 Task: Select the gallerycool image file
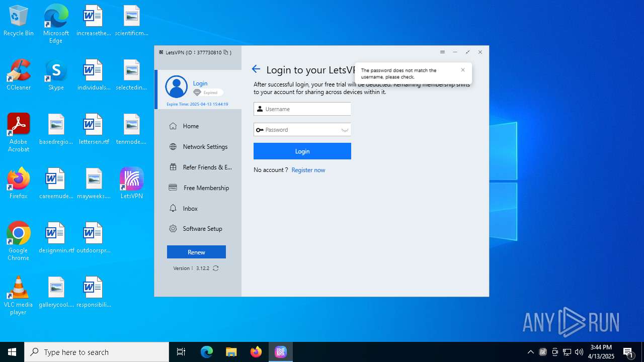56,293
